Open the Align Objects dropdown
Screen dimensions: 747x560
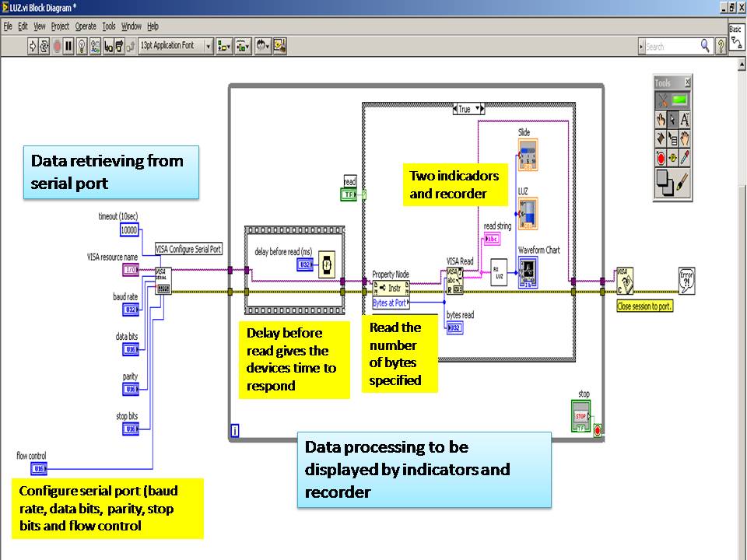tap(224, 46)
